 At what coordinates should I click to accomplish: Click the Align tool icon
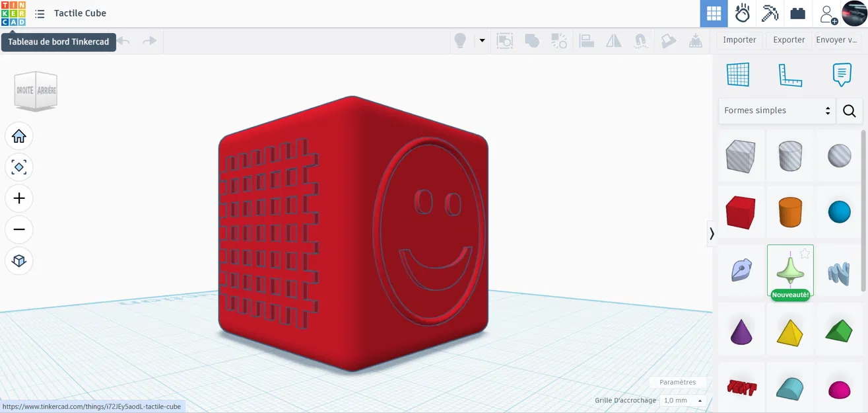pyautogui.click(x=587, y=41)
